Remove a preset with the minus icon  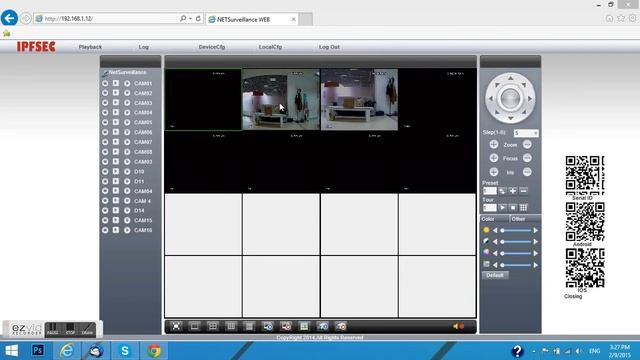pyautogui.click(x=523, y=191)
